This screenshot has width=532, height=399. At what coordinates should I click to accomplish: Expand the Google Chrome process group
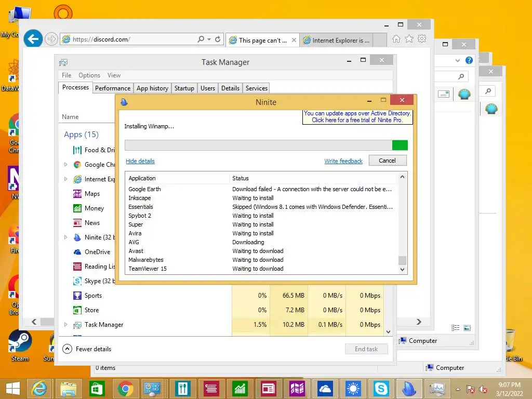click(x=65, y=165)
